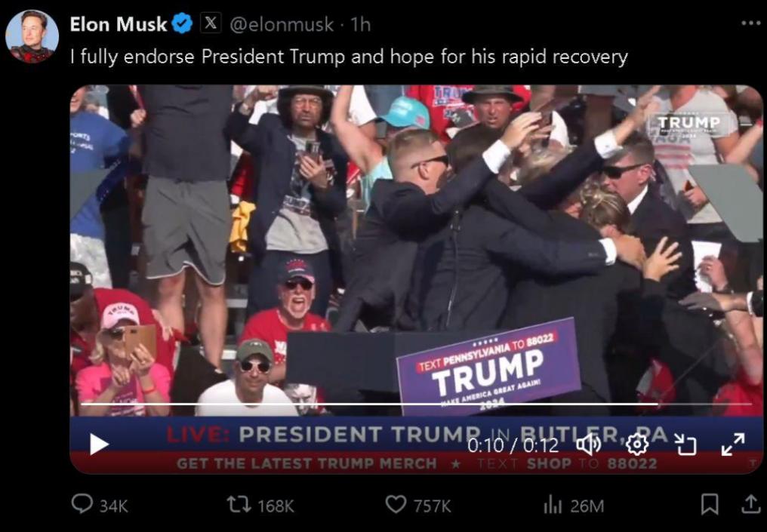Screen dimensions: 767x532
Task: Open the Elon Musk display name link
Action: 119,24
